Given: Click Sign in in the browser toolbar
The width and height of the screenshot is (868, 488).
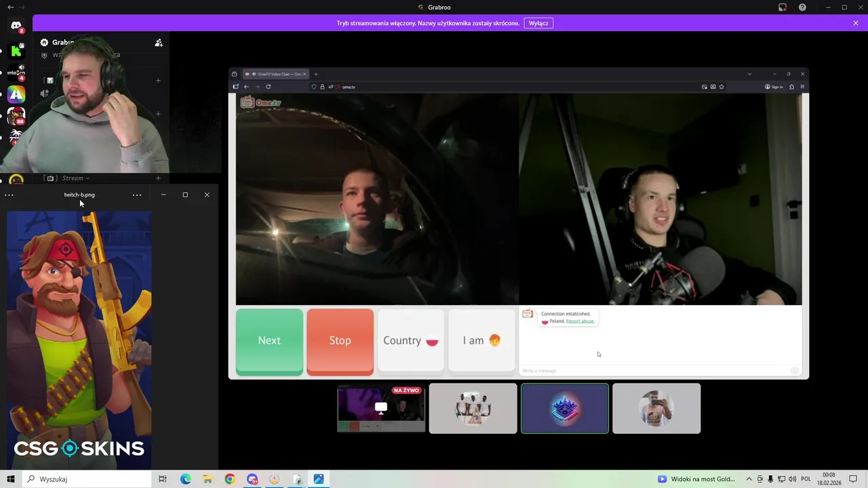Looking at the screenshot, I should tap(774, 87).
